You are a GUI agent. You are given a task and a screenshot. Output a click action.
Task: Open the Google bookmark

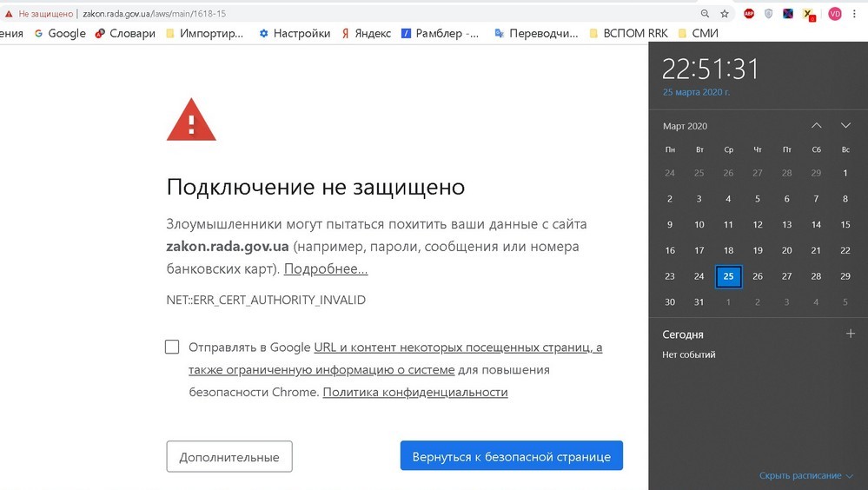(60, 33)
